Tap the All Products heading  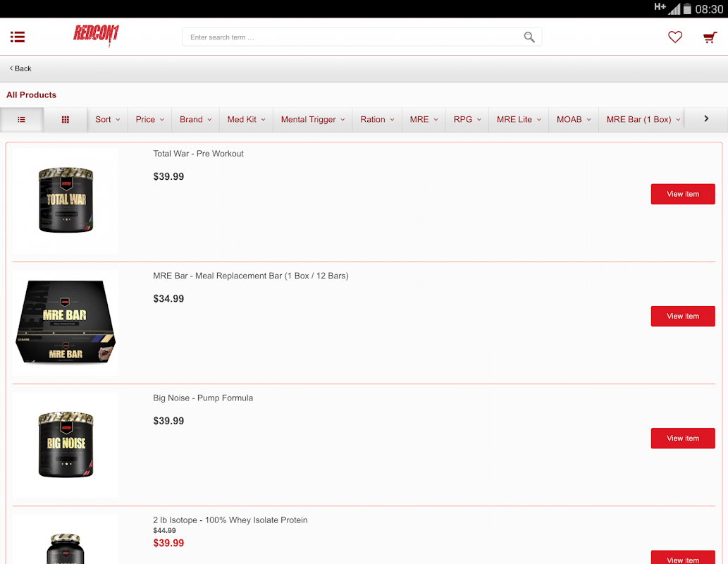pos(31,94)
